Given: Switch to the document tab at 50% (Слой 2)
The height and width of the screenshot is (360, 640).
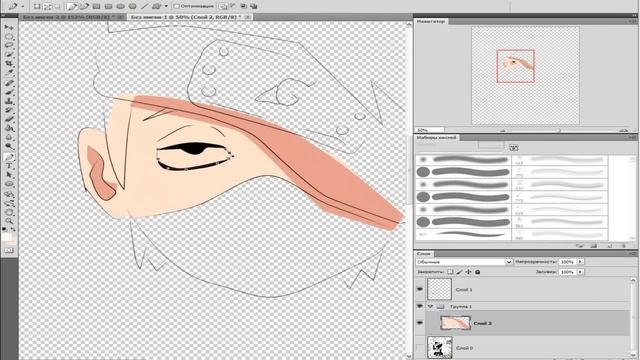Looking at the screenshot, I should tap(186, 17).
